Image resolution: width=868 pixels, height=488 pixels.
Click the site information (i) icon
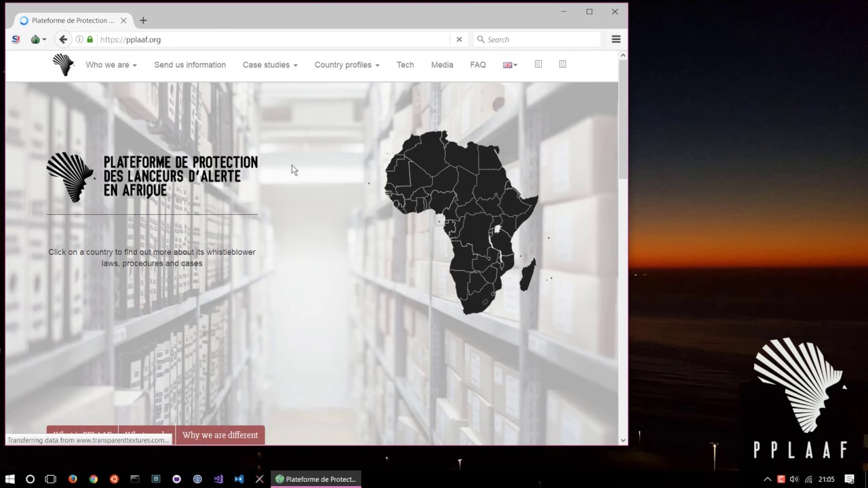pos(79,39)
